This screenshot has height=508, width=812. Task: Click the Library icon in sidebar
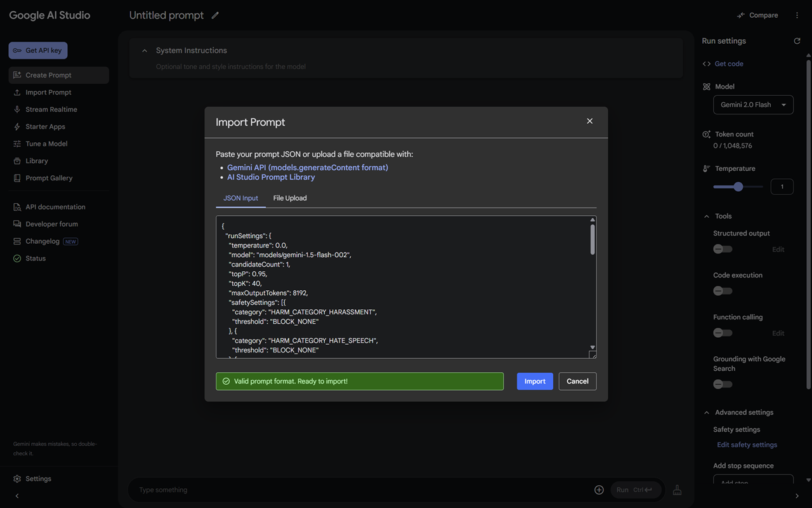click(17, 161)
